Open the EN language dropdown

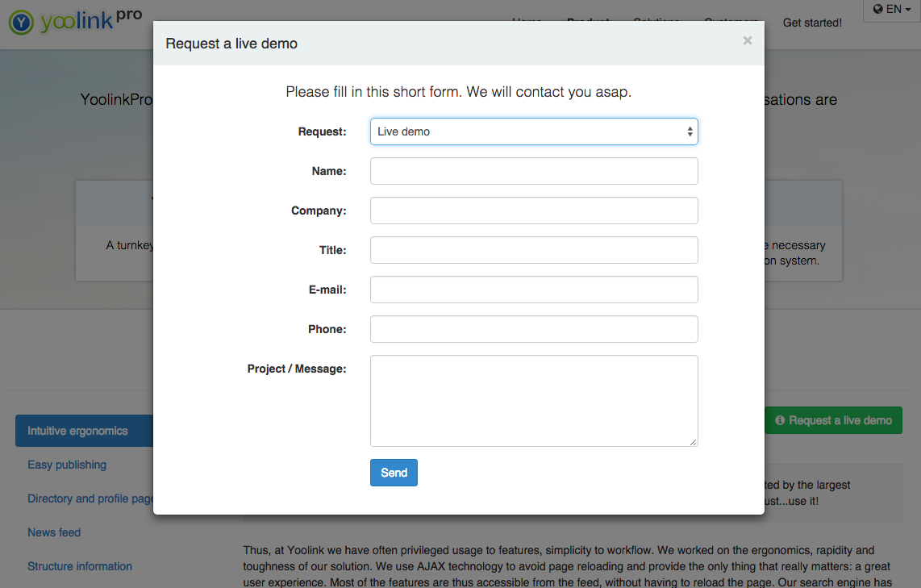(891, 9)
